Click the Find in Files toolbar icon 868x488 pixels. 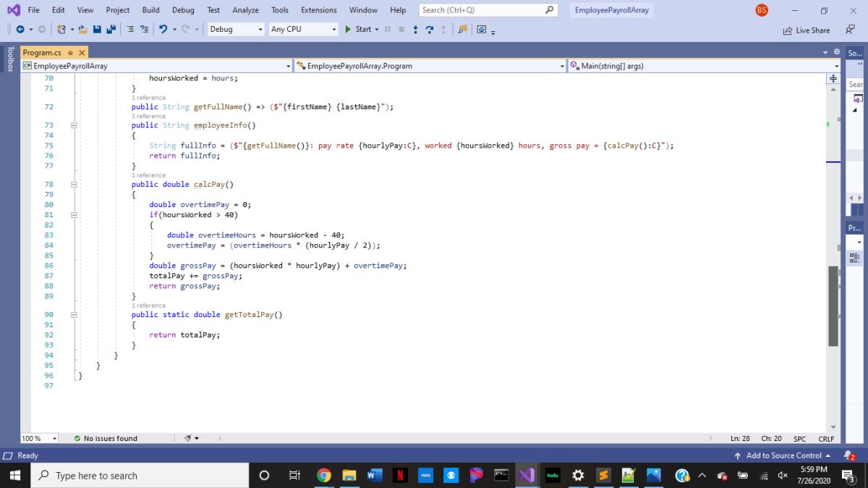click(462, 30)
